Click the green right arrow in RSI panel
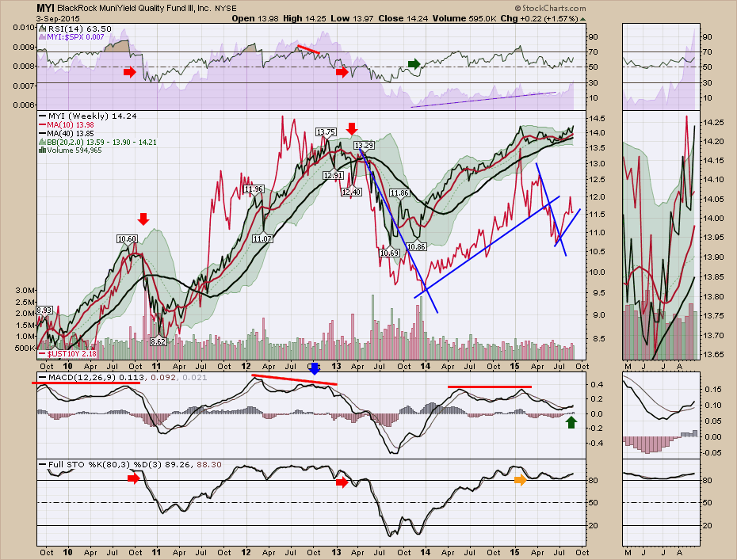Screen dimensions: 737x560 (x=414, y=64)
